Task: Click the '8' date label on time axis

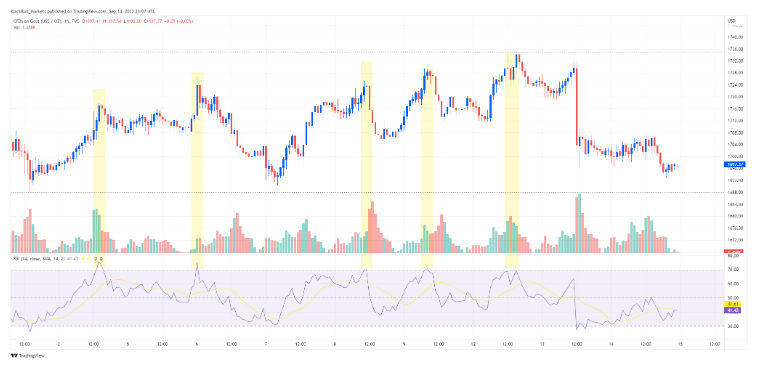Action: click(x=335, y=344)
